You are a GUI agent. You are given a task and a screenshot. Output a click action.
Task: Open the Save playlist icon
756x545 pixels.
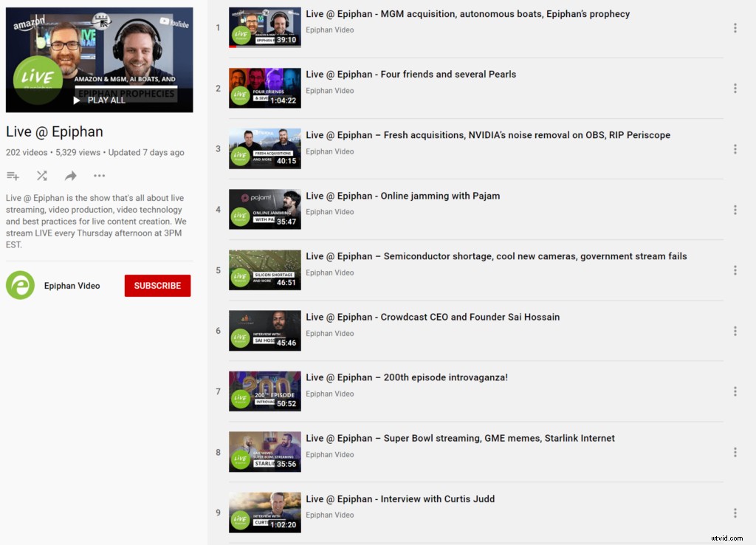click(x=13, y=176)
